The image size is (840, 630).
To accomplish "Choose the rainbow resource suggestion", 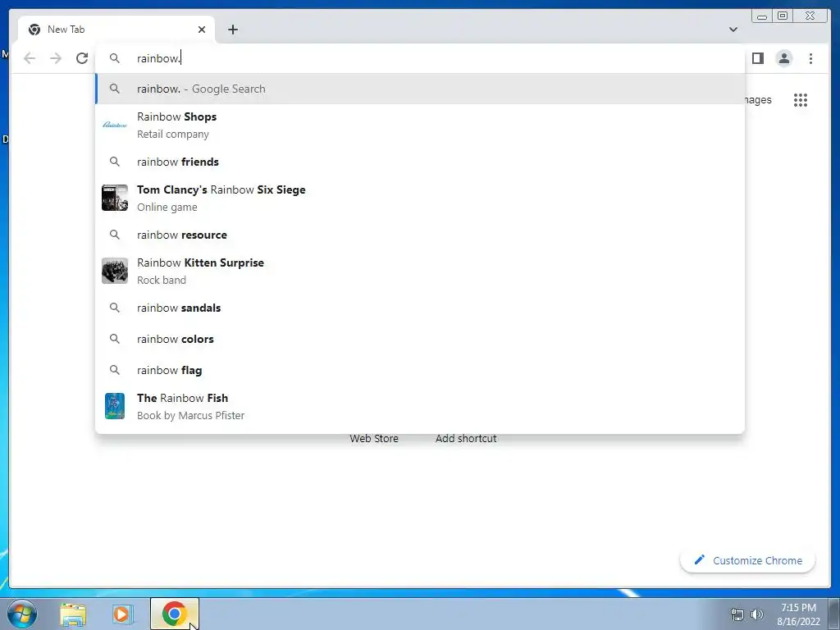I will (x=420, y=235).
